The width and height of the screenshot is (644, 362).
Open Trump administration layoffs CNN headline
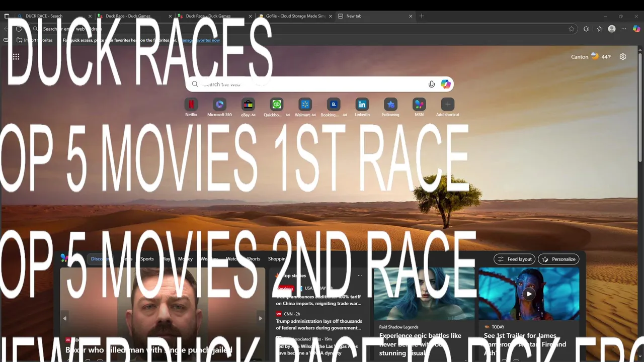[319, 324]
